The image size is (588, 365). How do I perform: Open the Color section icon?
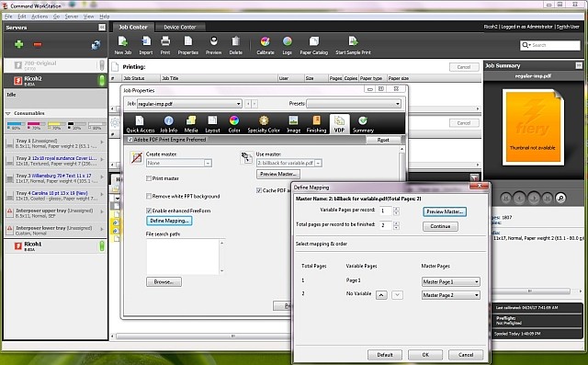[234, 124]
